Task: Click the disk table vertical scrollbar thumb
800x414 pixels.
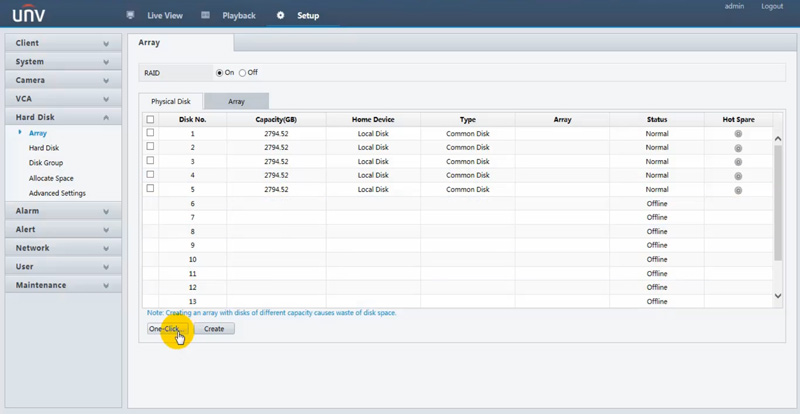Action: [x=778, y=203]
